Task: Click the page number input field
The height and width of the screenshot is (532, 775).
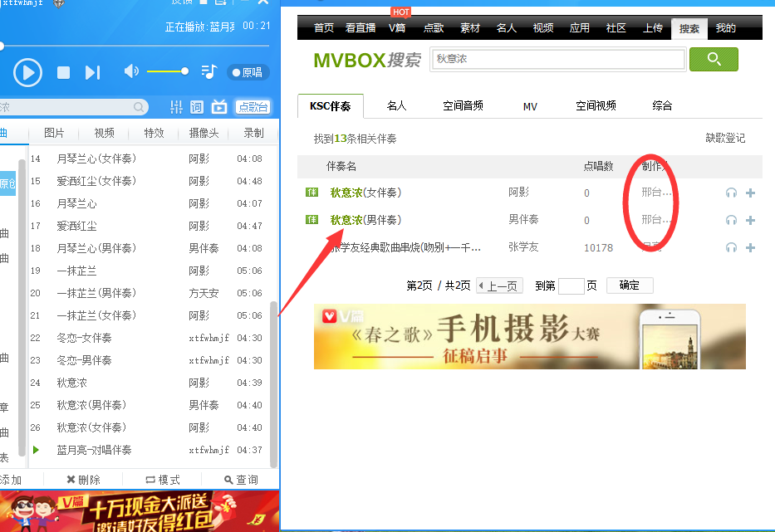Action: pos(571,286)
